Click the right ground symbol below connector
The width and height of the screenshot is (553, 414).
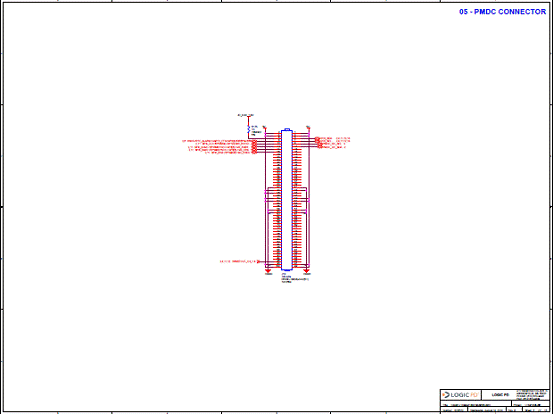[x=306, y=270]
